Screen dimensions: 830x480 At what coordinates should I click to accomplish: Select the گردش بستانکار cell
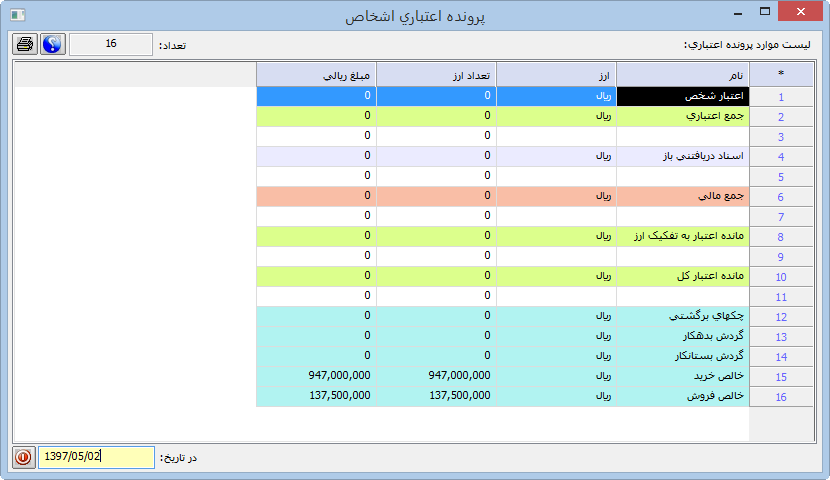click(683, 356)
